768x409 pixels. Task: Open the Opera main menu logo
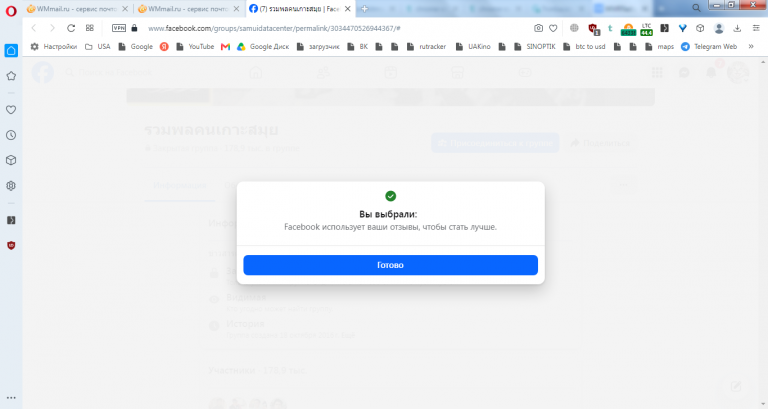click(11, 11)
